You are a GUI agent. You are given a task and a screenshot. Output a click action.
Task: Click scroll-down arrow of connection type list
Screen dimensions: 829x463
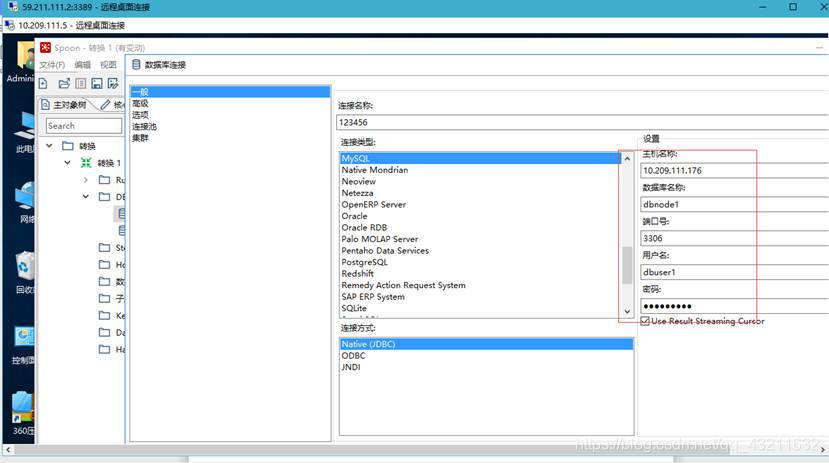pyautogui.click(x=627, y=311)
